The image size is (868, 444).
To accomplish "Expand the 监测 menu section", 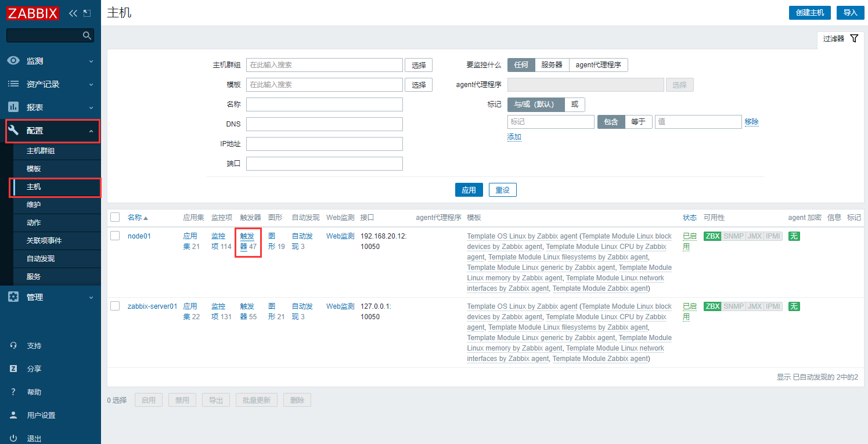I will 50,61.
